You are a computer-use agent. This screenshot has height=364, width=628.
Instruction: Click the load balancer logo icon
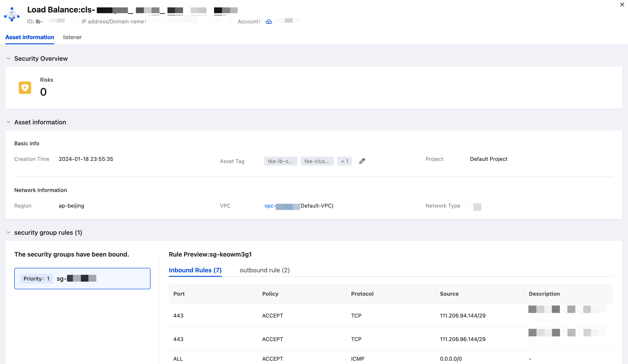coord(12,14)
